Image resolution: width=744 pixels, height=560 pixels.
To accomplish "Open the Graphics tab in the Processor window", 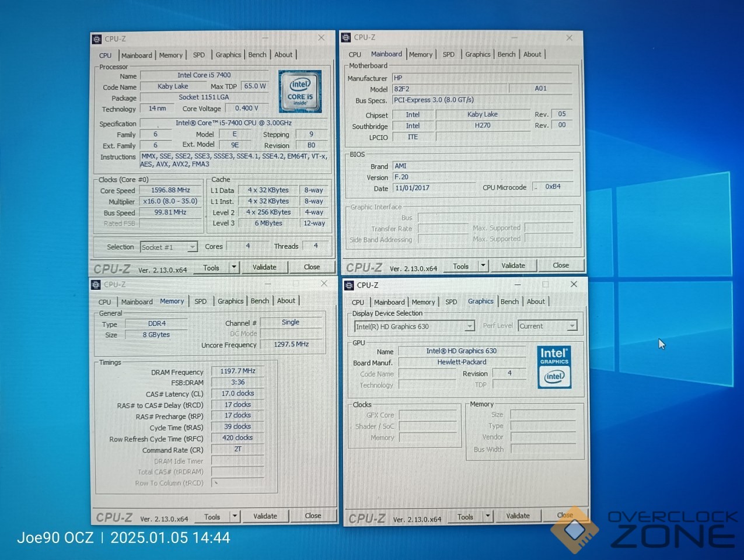I will point(228,55).
